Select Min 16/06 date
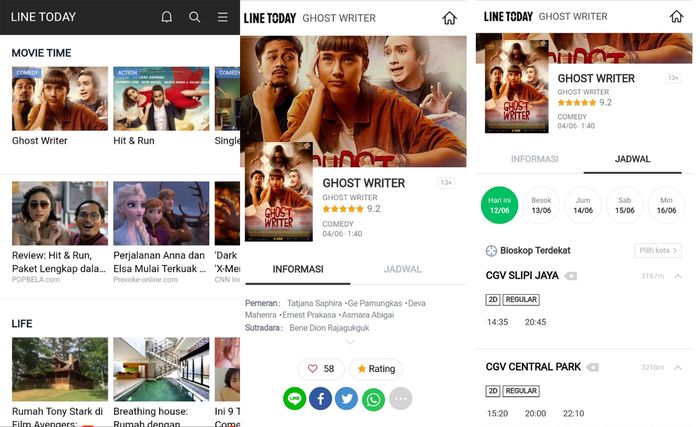This screenshot has height=427, width=700. [666, 205]
